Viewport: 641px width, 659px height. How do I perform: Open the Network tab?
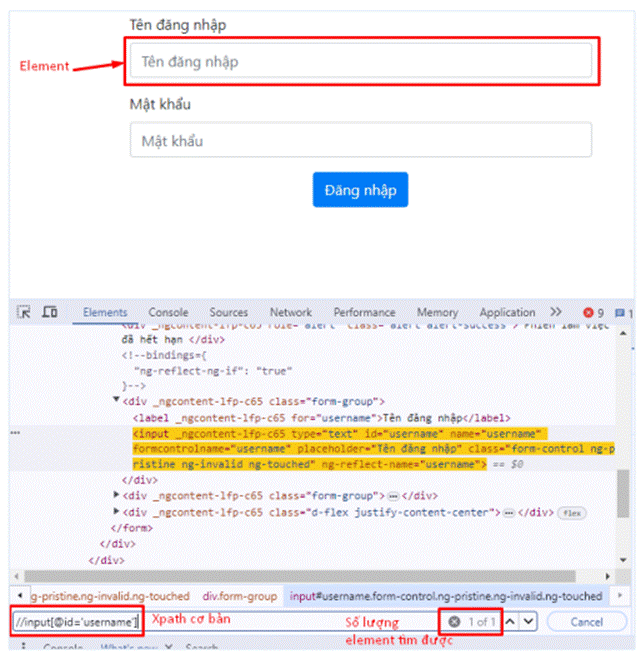[x=291, y=312]
